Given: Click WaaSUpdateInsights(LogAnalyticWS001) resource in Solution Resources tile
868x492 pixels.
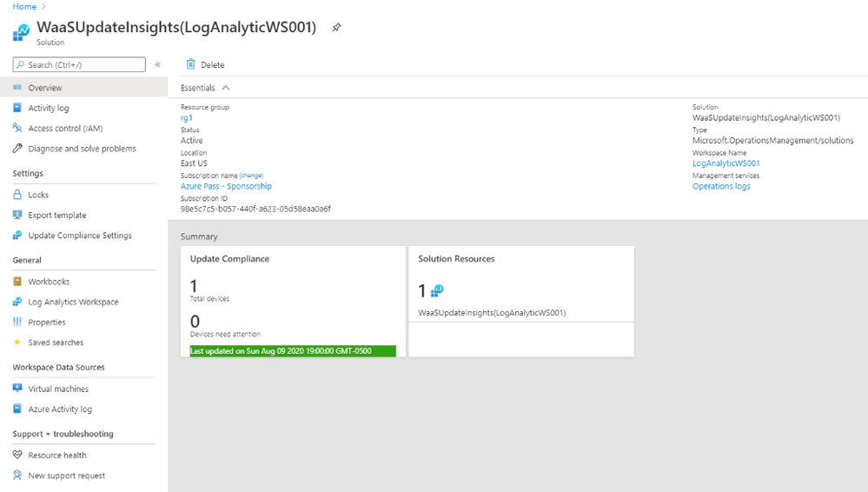Looking at the screenshot, I should pyautogui.click(x=492, y=312).
